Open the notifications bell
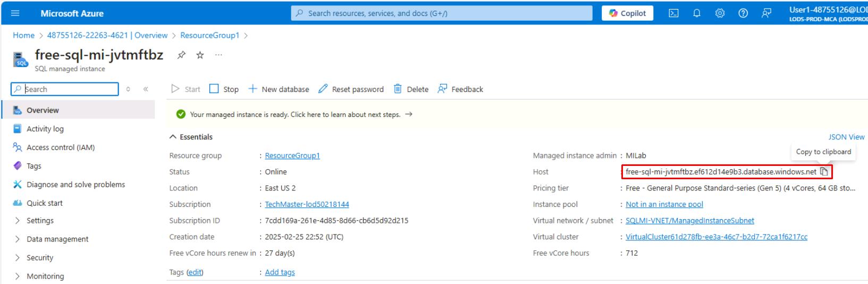Image resolution: width=868 pixels, height=284 pixels. [x=697, y=13]
